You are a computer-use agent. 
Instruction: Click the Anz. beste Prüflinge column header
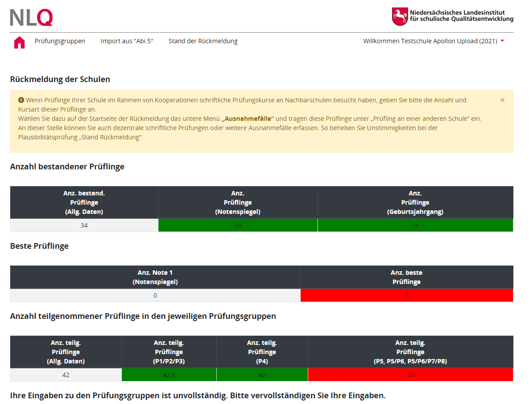pos(407,277)
